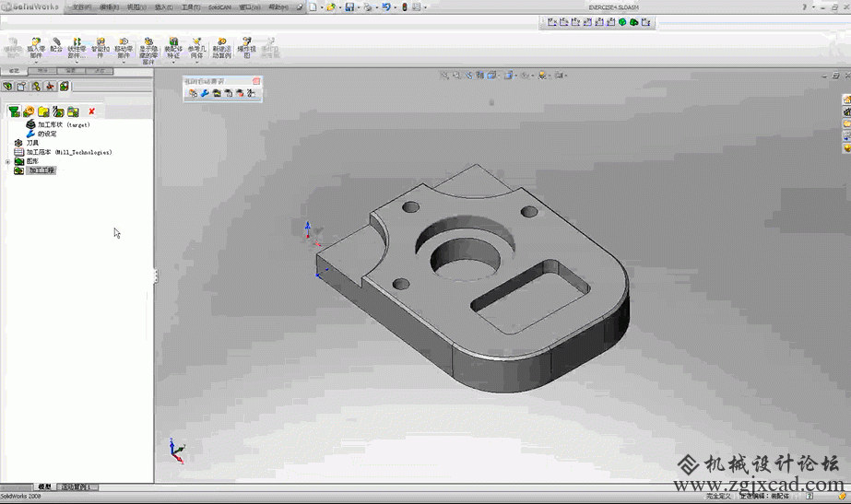
Task: Select FeatureManager design tree tab icon
Action: tap(7, 87)
